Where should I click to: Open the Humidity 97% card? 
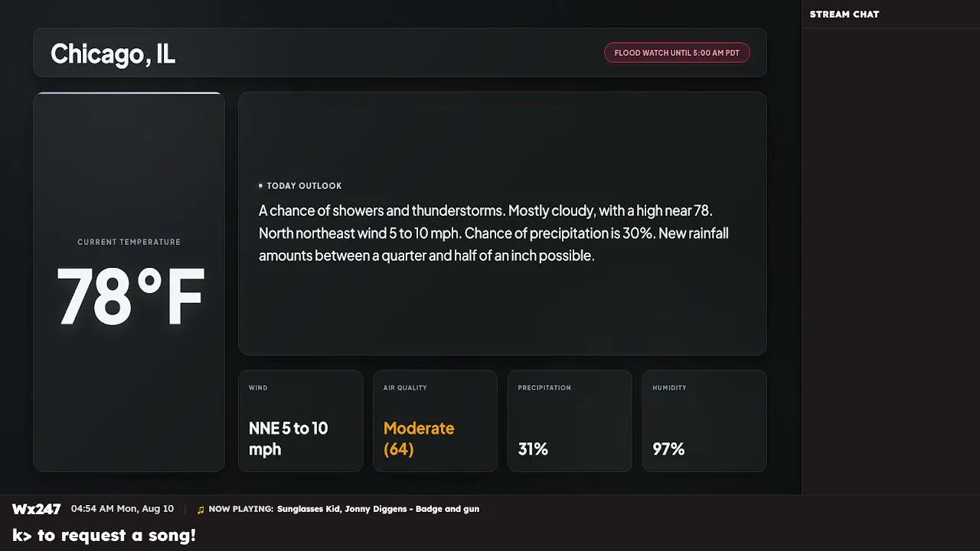pyautogui.click(x=704, y=421)
